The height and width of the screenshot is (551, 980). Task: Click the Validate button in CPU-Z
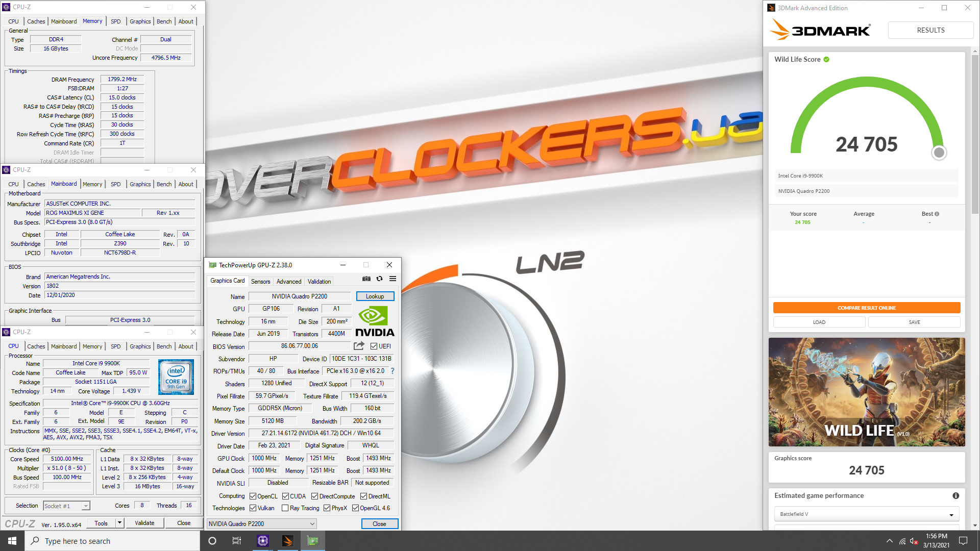[x=144, y=523]
